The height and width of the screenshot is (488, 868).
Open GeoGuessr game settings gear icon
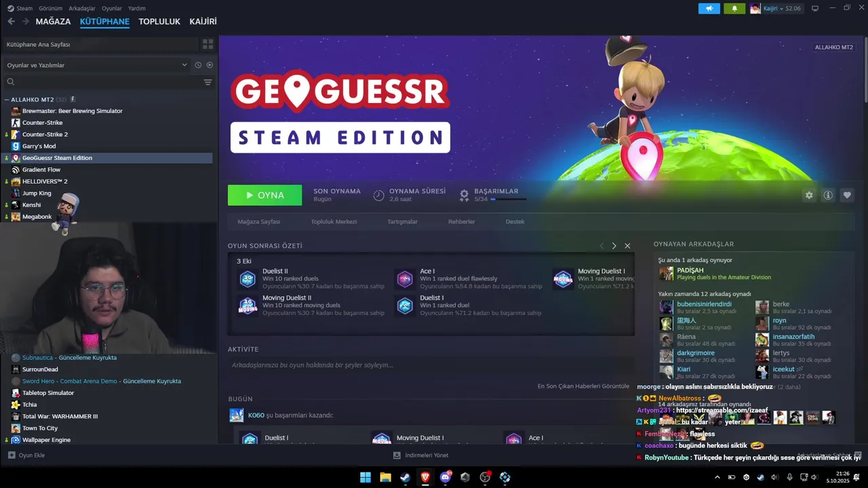(809, 195)
